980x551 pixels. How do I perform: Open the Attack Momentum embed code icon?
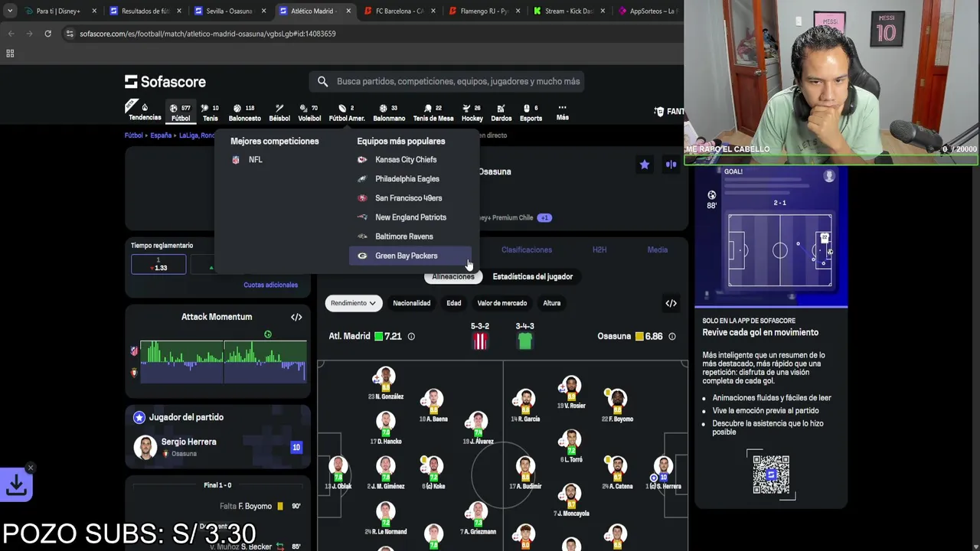[296, 317]
